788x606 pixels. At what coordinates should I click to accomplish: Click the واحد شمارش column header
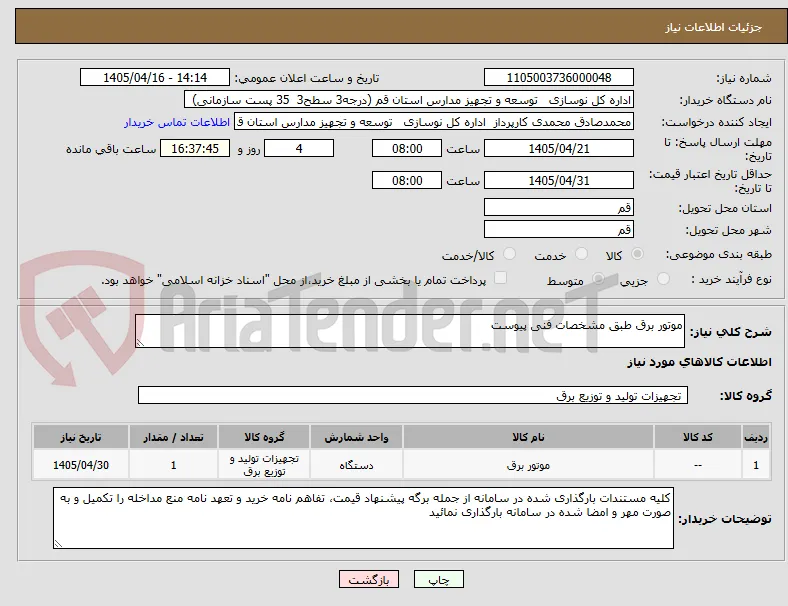(356, 437)
